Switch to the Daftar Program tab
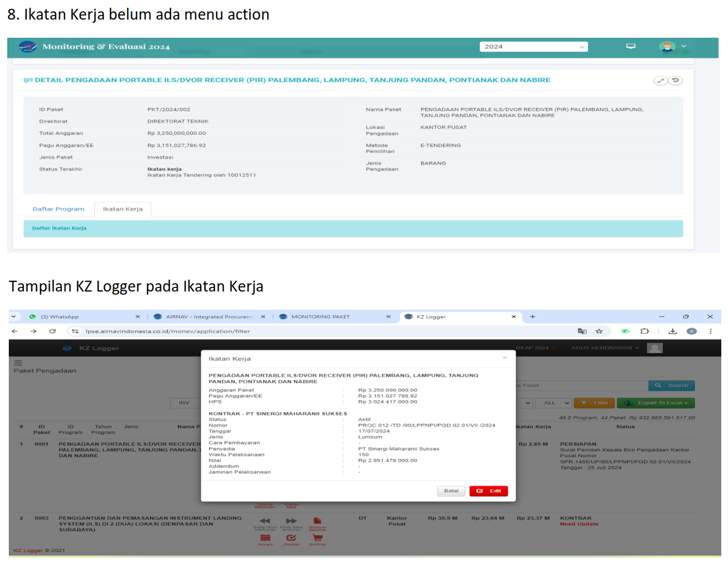The width and height of the screenshot is (728, 565). (x=58, y=209)
